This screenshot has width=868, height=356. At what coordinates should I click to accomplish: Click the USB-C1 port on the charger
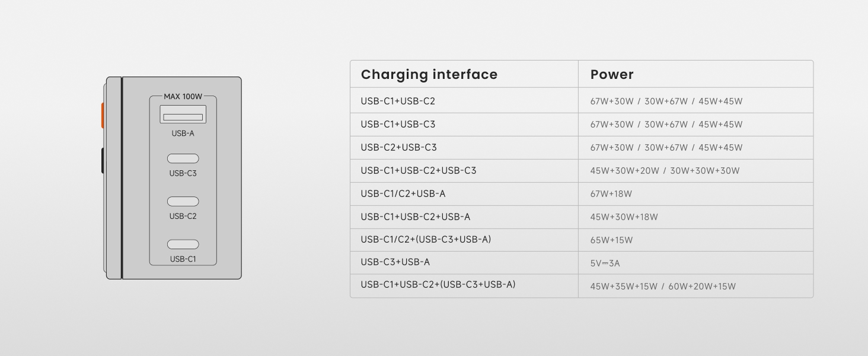click(x=183, y=244)
